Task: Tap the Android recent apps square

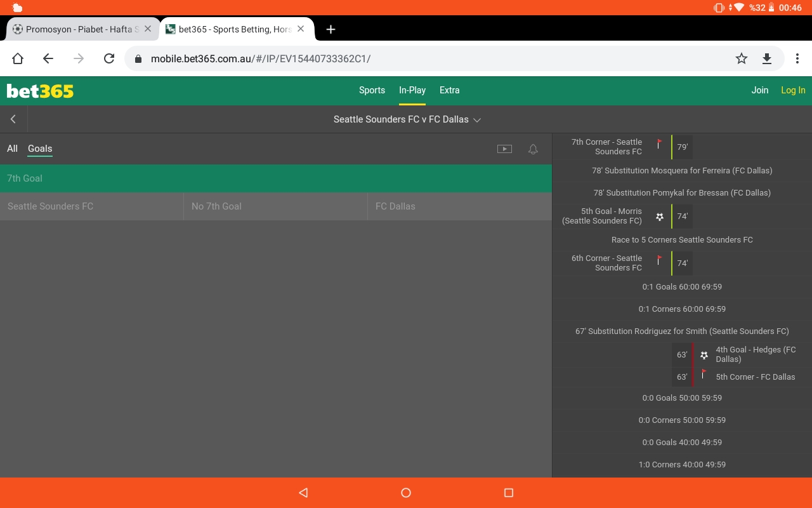Action: (x=508, y=493)
